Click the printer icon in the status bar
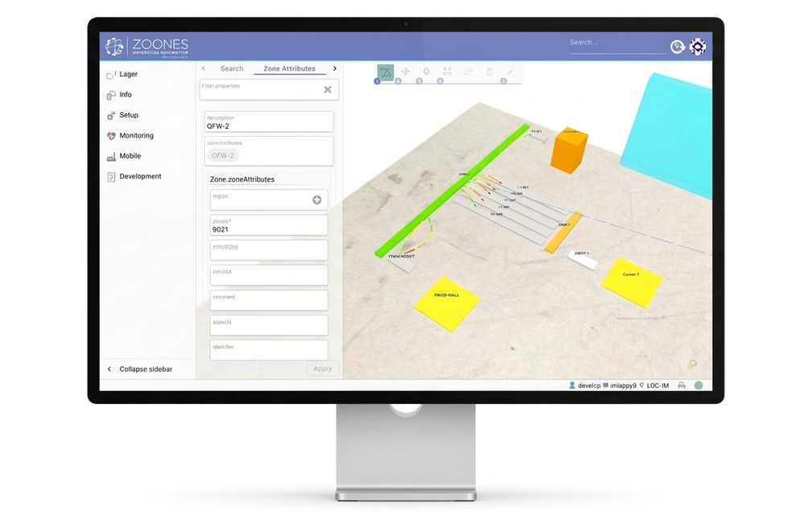Screen dimensions: 812x523 tap(681, 385)
